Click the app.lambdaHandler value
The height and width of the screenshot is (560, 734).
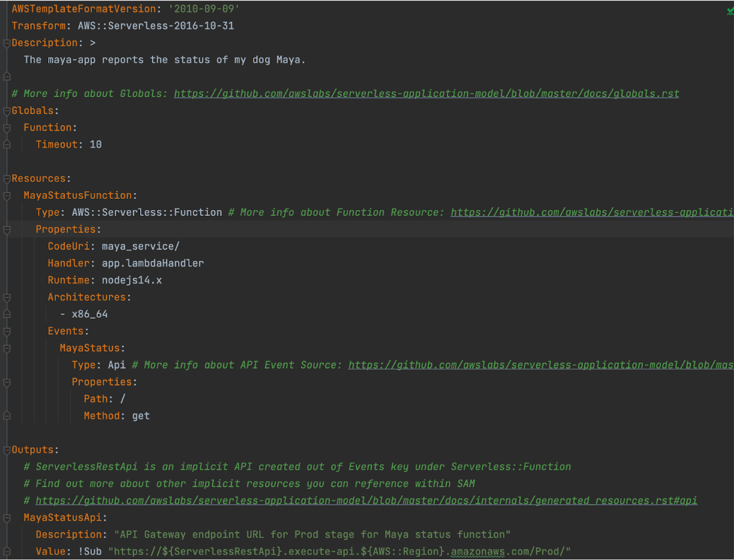point(153,264)
